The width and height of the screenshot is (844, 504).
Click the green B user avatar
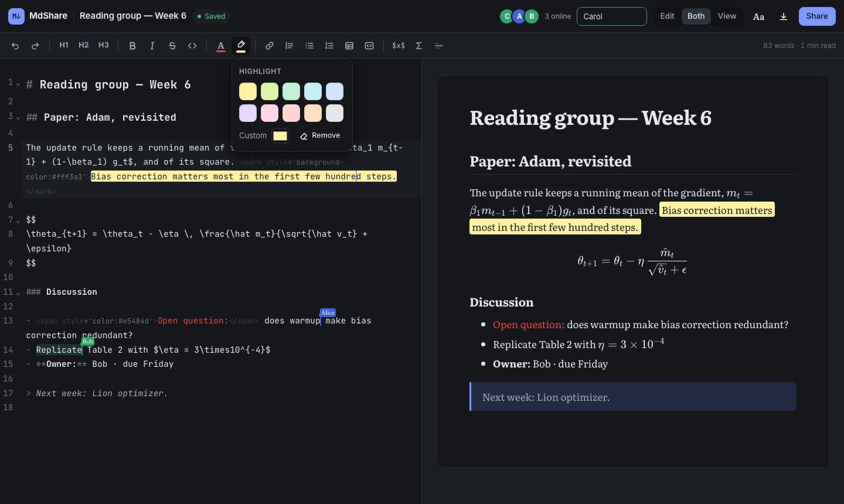(x=532, y=16)
